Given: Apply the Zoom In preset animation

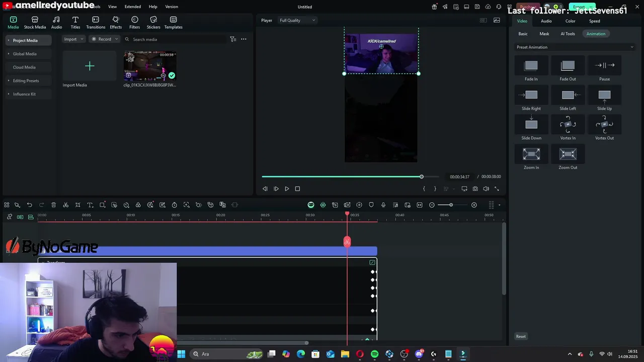Looking at the screenshot, I should coord(531,158).
